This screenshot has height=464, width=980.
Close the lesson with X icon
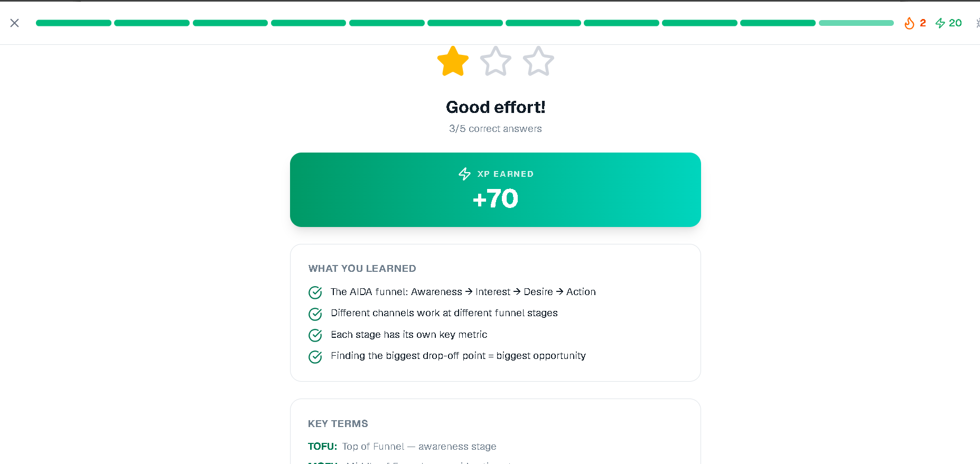(15, 23)
